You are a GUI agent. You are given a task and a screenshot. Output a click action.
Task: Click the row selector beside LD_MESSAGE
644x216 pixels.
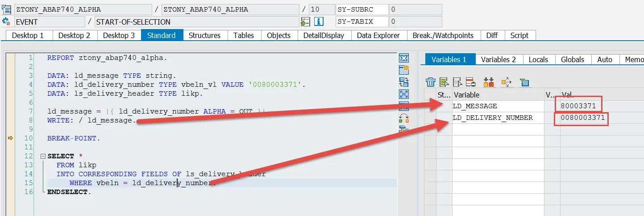tap(430, 106)
